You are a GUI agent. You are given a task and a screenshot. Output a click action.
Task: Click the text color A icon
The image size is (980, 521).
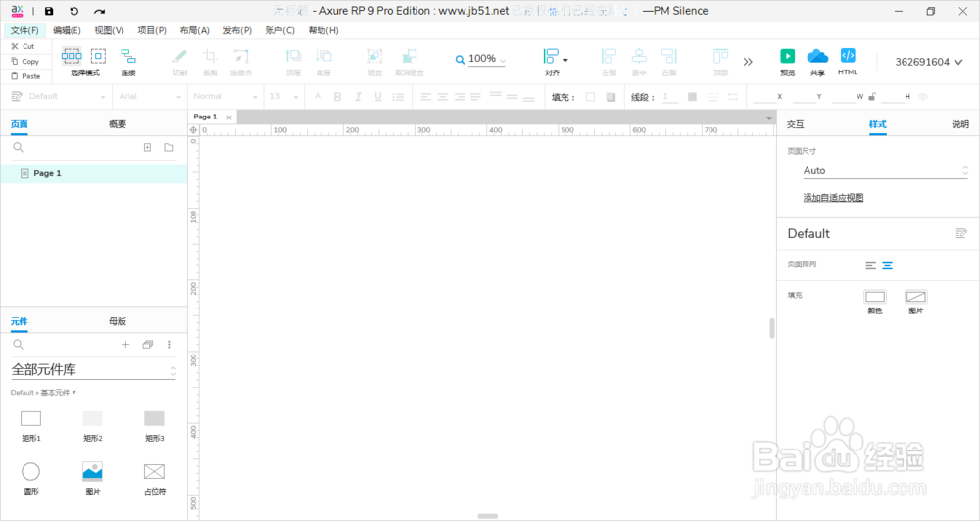318,96
